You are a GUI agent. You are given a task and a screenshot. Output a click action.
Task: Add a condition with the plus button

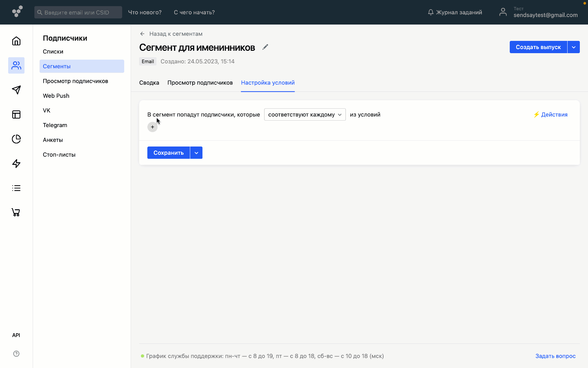coord(152,127)
